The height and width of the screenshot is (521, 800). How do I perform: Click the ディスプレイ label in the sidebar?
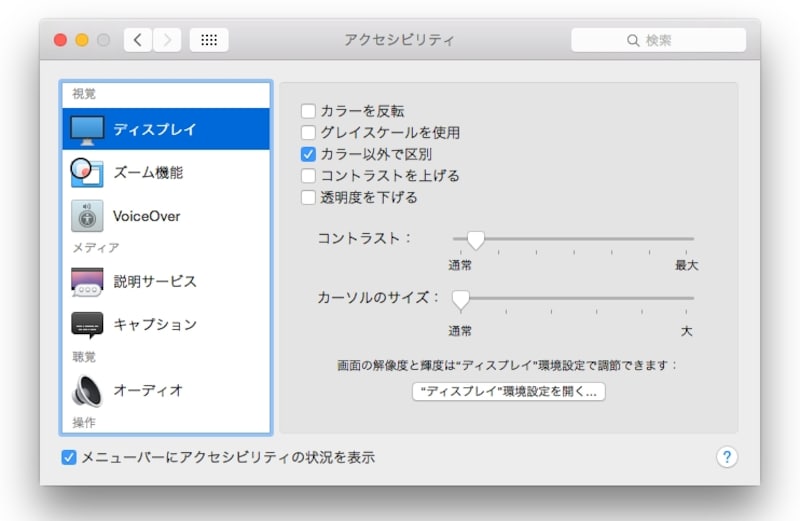155,129
